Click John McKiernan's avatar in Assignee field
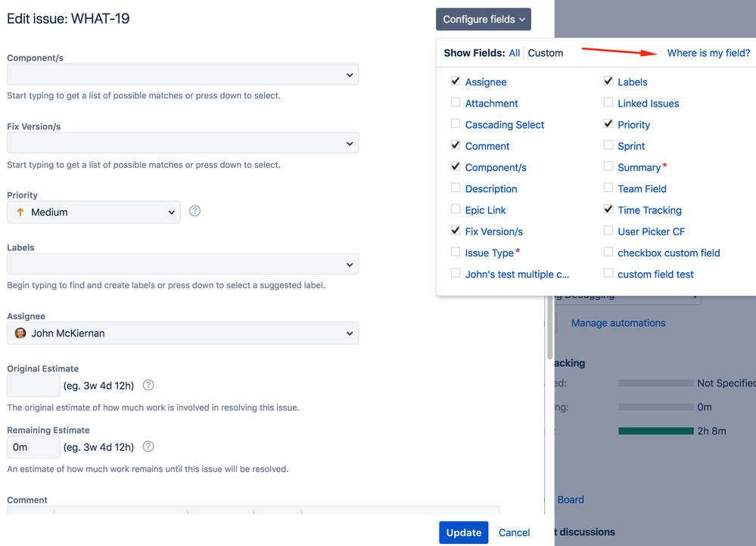 [x=20, y=333]
